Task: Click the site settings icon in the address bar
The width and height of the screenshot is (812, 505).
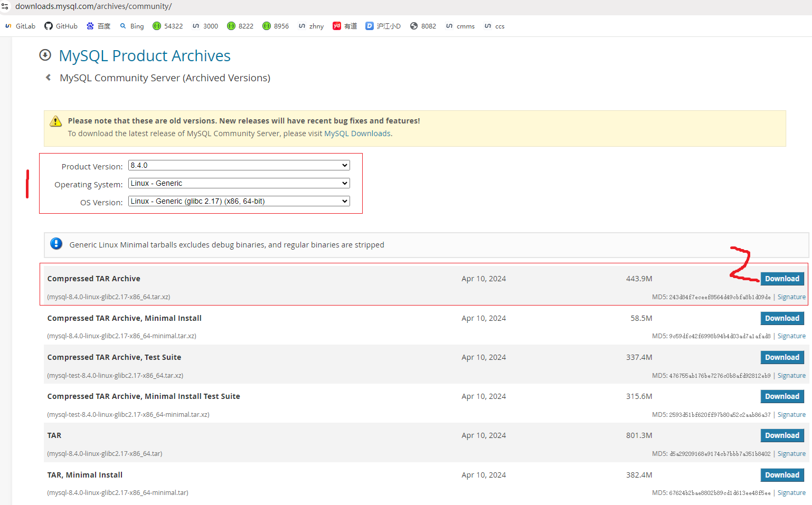Action: click(5, 6)
